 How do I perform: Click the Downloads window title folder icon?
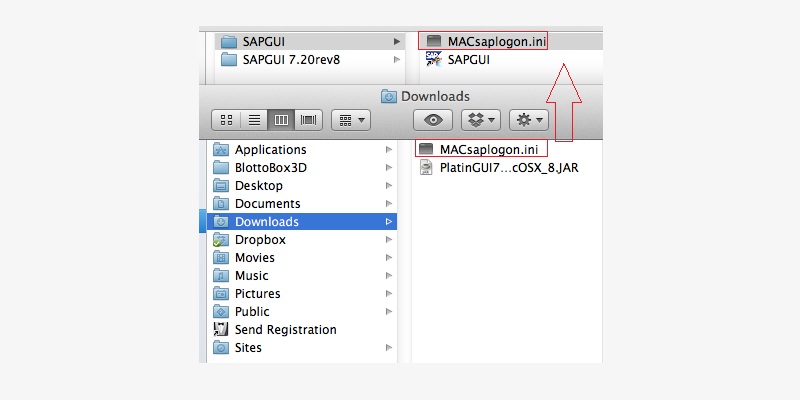(x=389, y=96)
